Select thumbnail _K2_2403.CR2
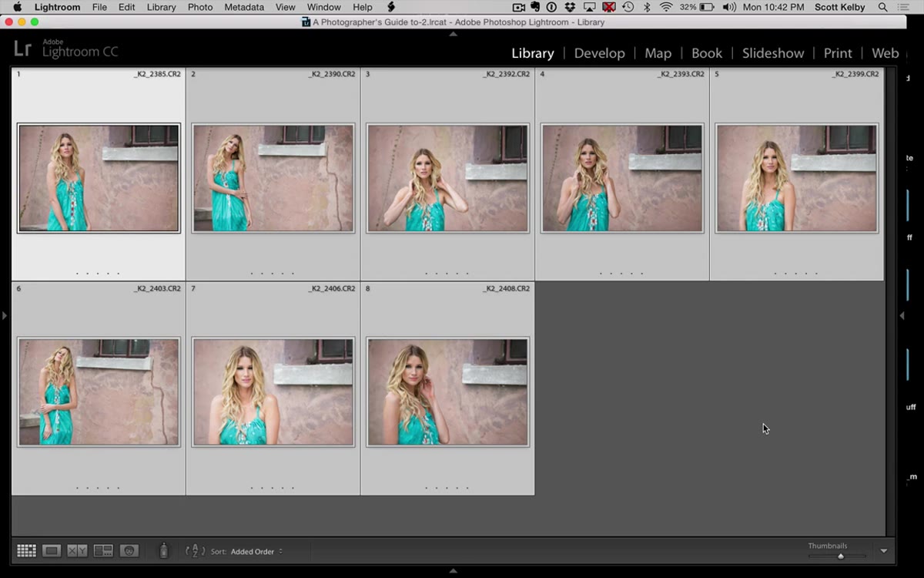Viewport: 924px width, 578px height. point(99,392)
